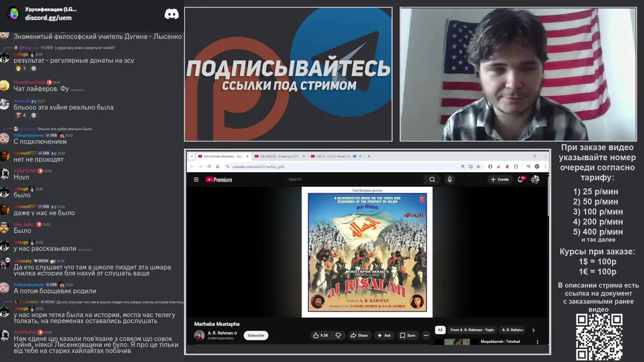The height and width of the screenshot is (362, 644).
Task: Open the install page icon in address bar
Action: coord(470,166)
